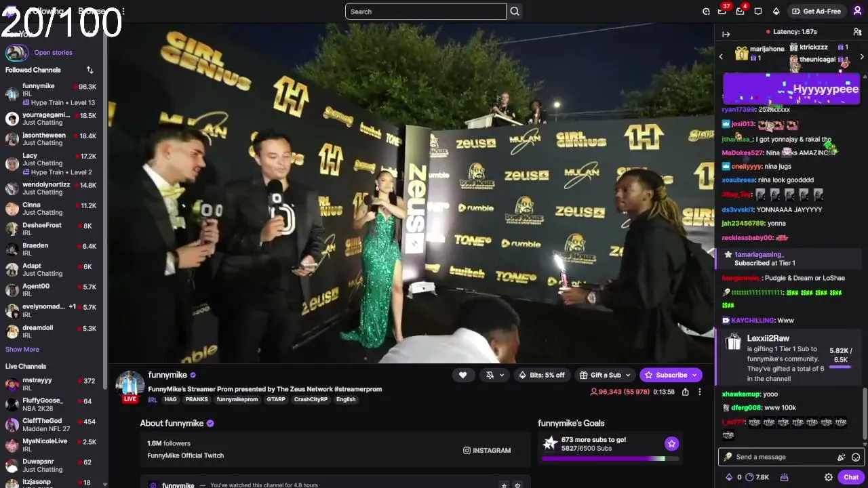Open the Get Bits diamond icon in top bar
Screen dimensions: 868x488
tap(776, 12)
